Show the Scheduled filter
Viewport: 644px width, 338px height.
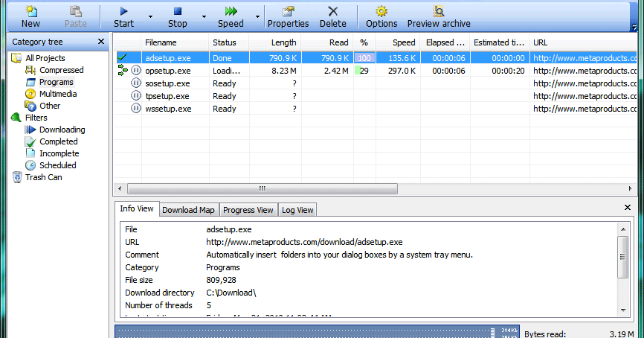[57, 165]
